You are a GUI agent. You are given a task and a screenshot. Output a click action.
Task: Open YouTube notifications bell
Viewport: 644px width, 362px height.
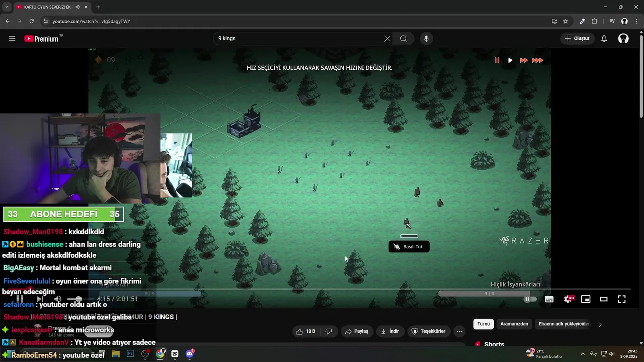[604, 39]
